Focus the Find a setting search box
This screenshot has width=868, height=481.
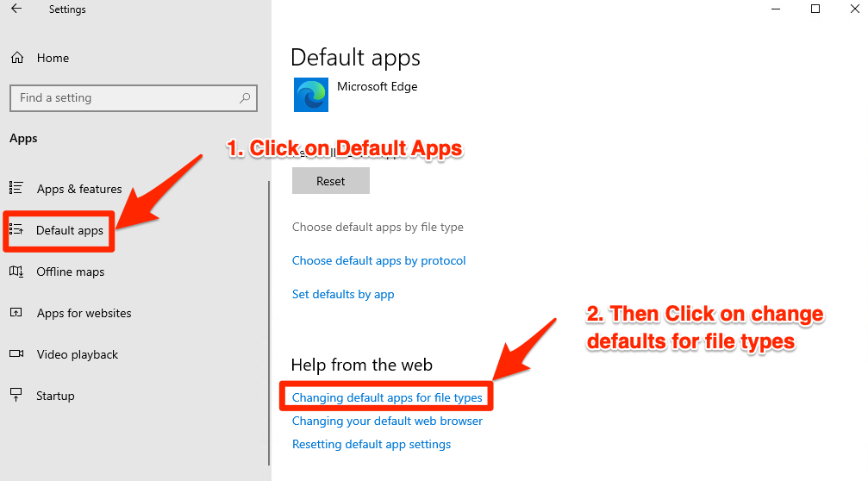[125, 98]
